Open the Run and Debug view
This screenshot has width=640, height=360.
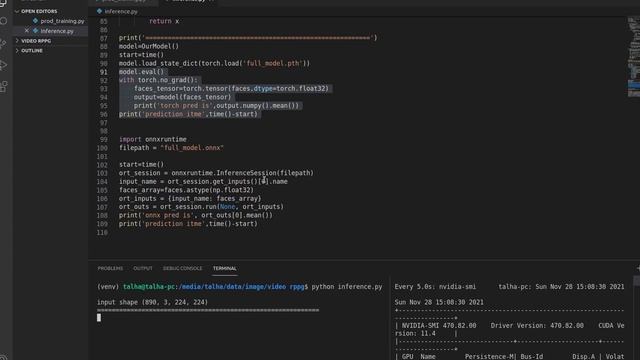pos(3,65)
